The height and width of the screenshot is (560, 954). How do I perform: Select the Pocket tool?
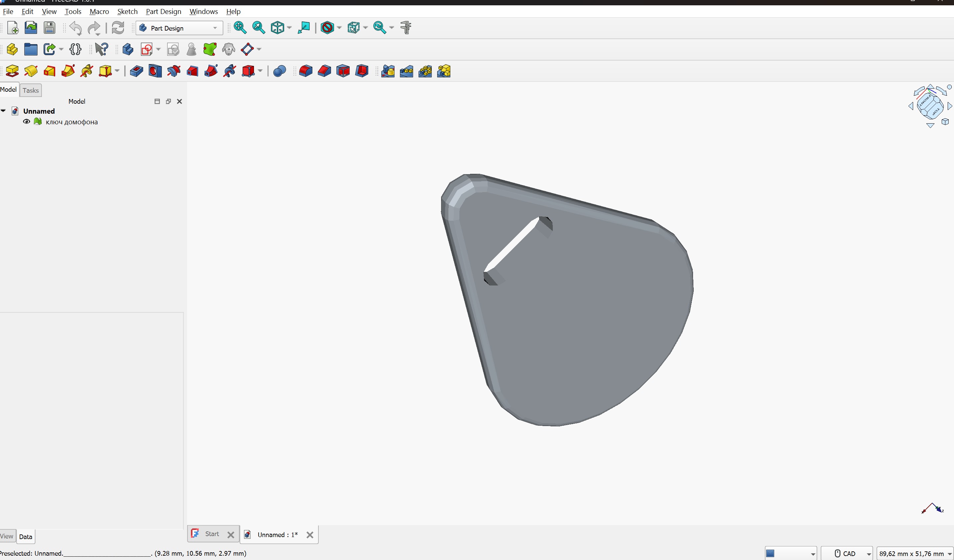(136, 71)
